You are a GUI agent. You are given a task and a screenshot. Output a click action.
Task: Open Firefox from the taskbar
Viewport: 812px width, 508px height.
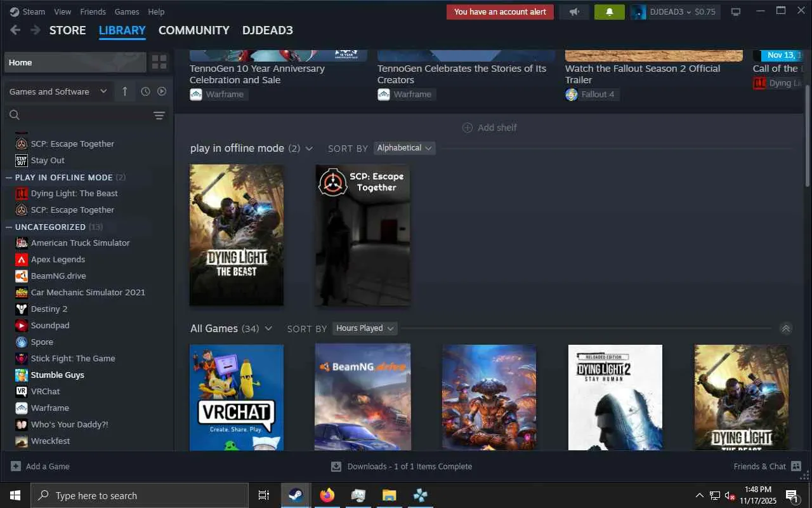327,495
